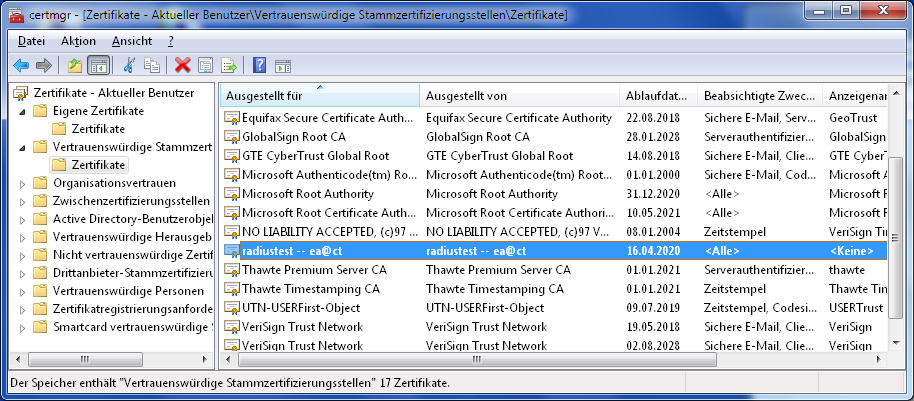The width and height of the screenshot is (914, 401).
Task: Select Equifax Secure Certificate Authority certificate icon
Action: [232, 118]
